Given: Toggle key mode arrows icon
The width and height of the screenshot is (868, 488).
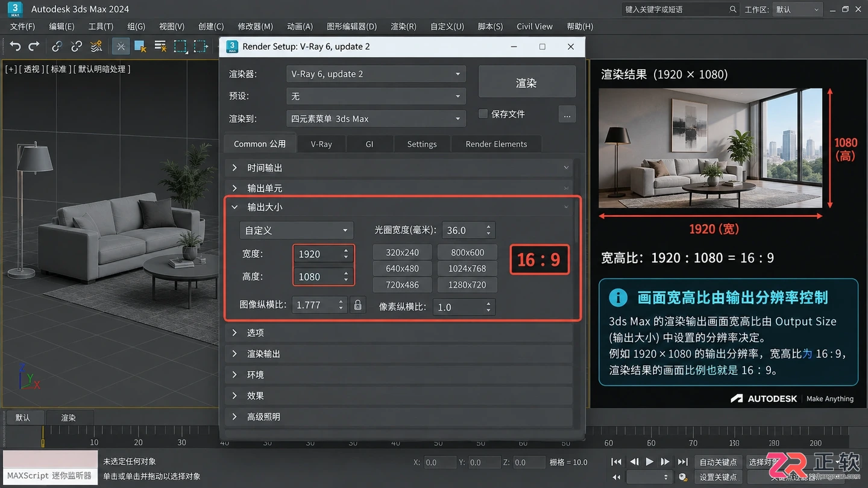Looking at the screenshot, I should click(616, 477).
